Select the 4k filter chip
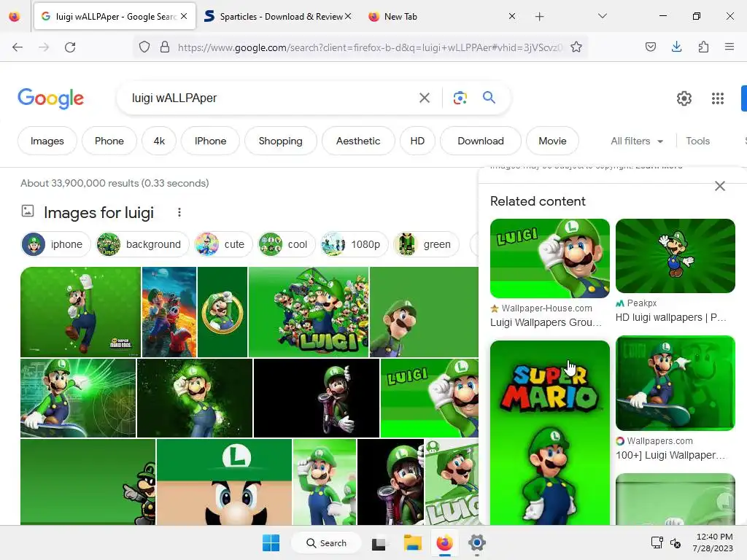The width and height of the screenshot is (747, 560). click(159, 141)
